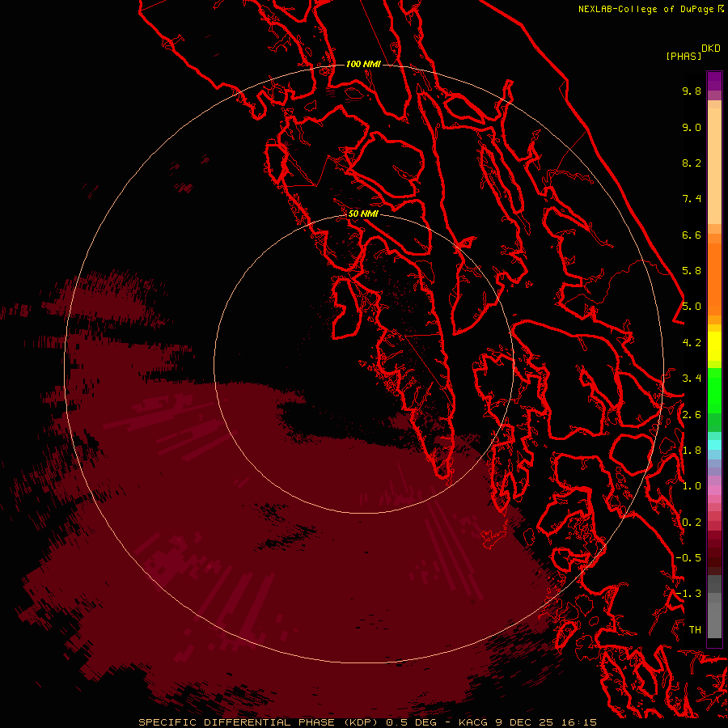The height and width of the screenshot is (728, 728).
Task: Click the [PHAS] unit label
Action: click(684, 57)
